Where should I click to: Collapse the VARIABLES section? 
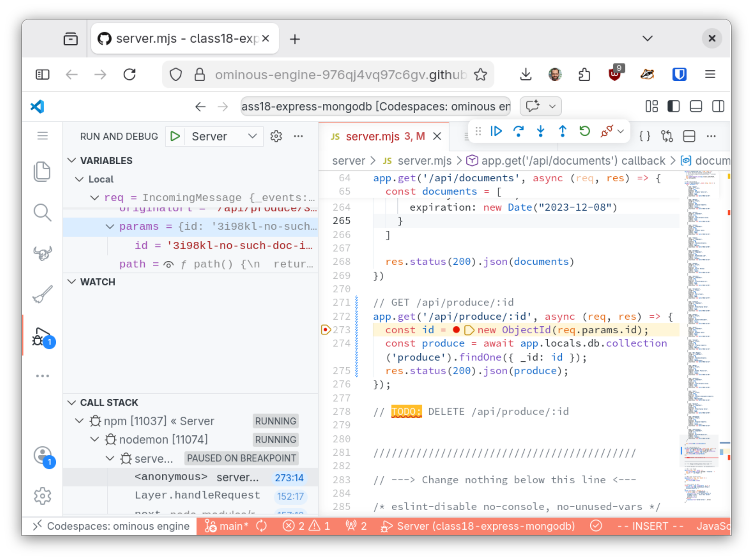coord(72,160)
